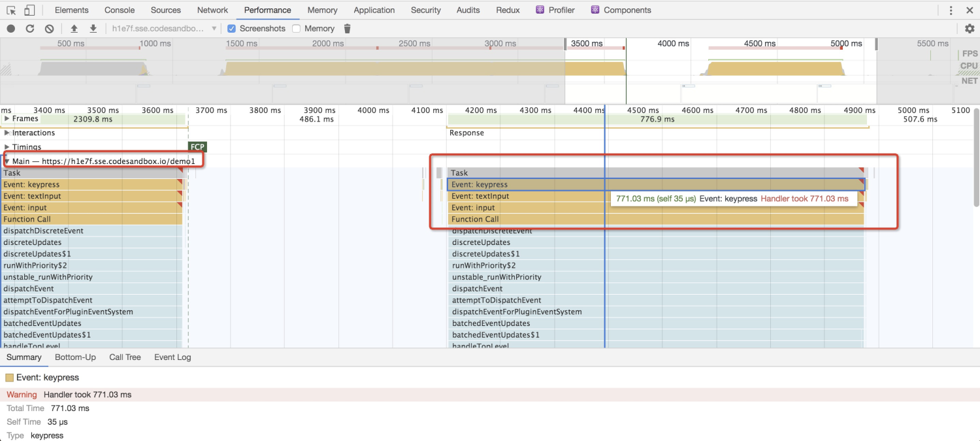Screen dimensions: 980x441
Task: Save the profile with the download arrow
Action: [93, 29]
